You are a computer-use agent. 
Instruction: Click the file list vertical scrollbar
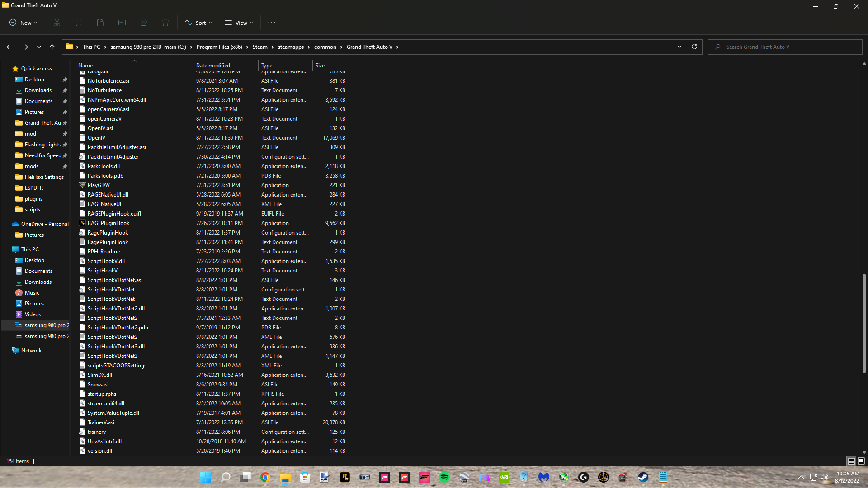point(864,323)
